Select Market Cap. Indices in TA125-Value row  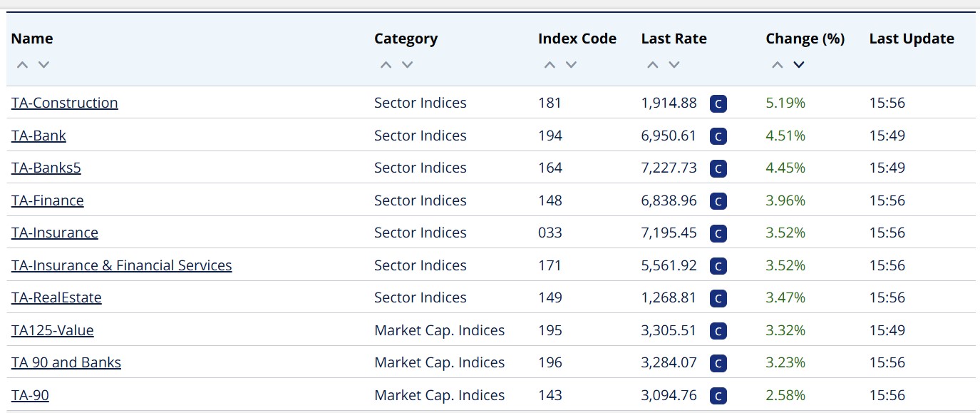point(440,330)
